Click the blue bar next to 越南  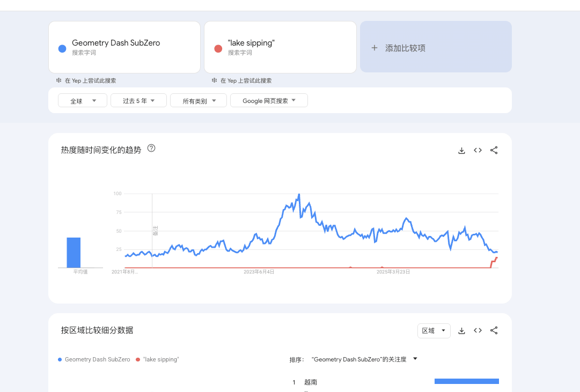tap(466, 381)
